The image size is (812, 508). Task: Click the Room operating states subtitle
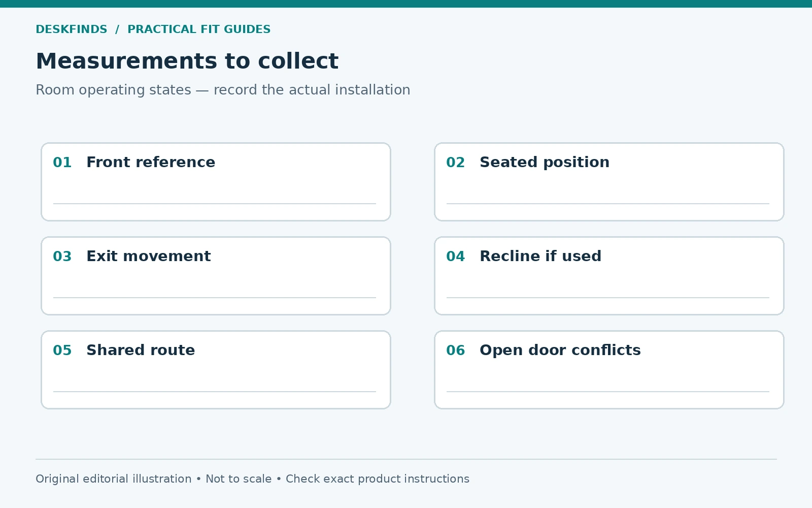223,90
